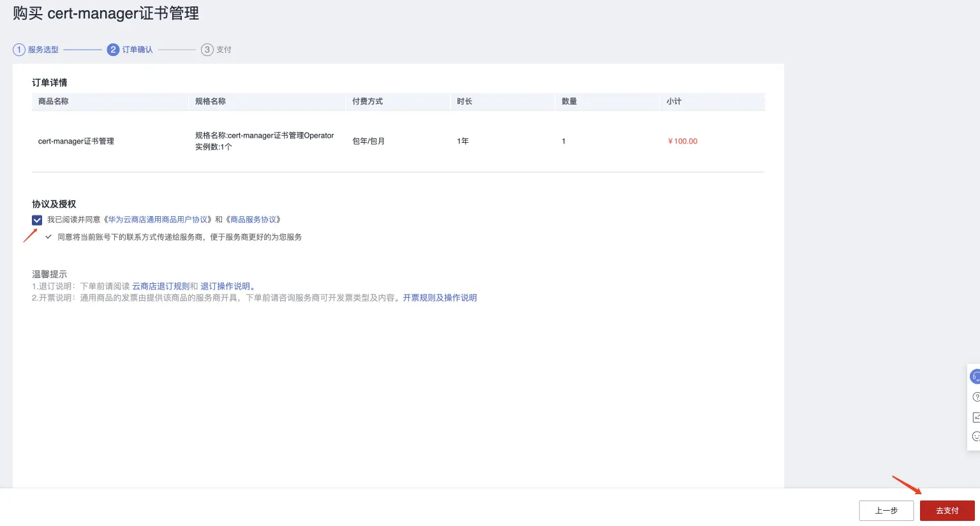Click step 1 circle icon 服务选型
The height and width of the screenshot is (526, 980).
19,50
